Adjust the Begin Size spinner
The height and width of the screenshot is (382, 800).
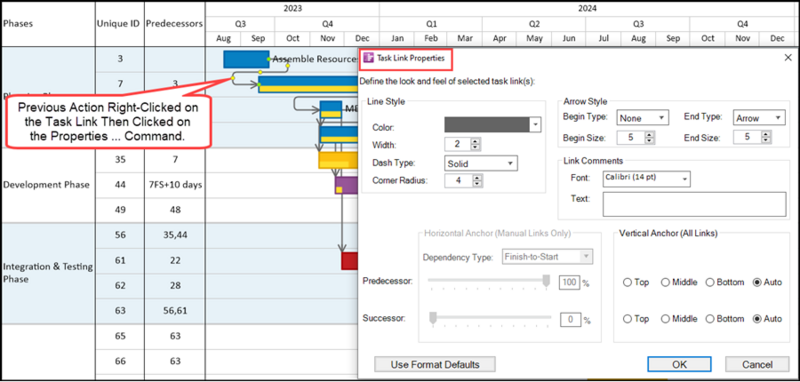point(649,137)
